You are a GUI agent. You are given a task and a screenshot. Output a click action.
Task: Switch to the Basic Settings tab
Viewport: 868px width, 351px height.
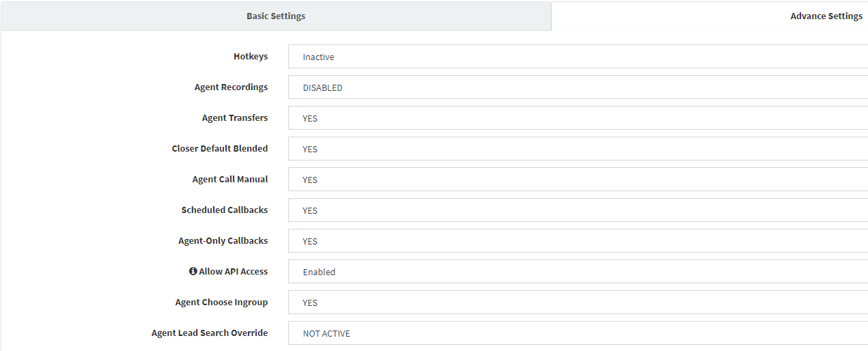coord(276,16)
